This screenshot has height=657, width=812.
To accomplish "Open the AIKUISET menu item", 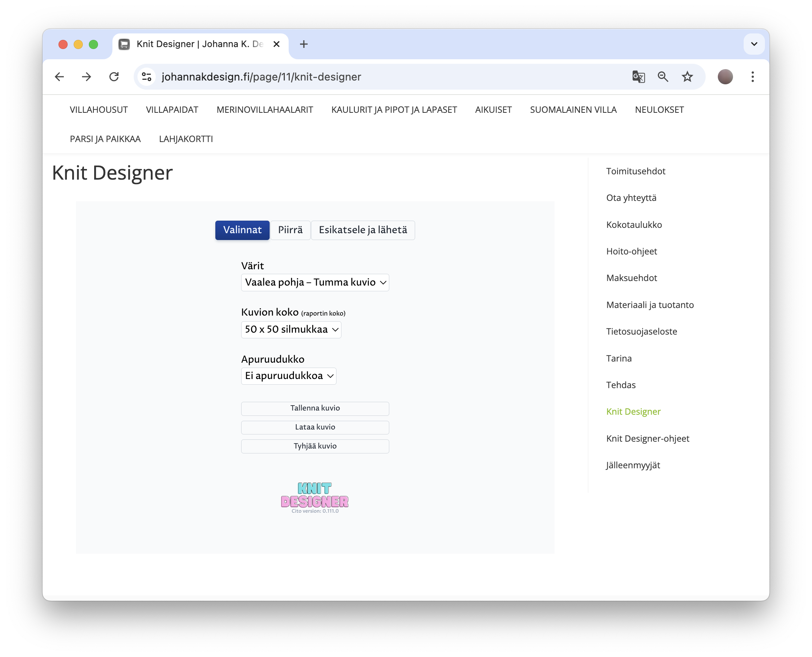I will (x=493, y=110).
